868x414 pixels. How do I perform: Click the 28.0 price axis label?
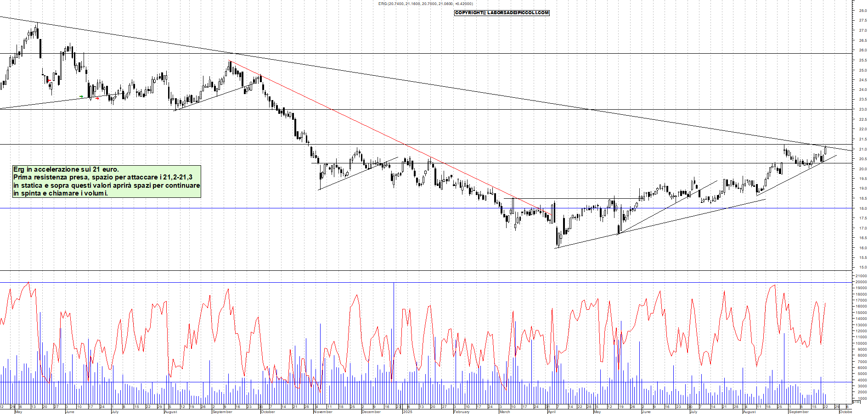[x=862, y=11]
